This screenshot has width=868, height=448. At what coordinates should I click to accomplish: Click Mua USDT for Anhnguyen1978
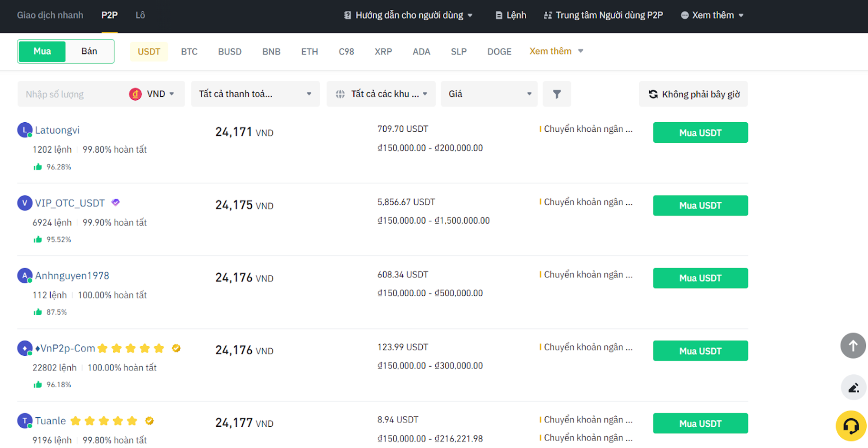tap(700, 278)
